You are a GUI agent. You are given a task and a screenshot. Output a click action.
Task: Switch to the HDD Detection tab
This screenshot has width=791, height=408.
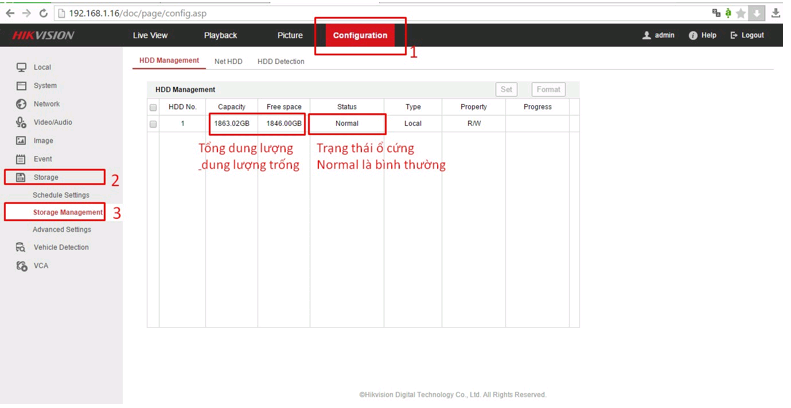(281, 62)
